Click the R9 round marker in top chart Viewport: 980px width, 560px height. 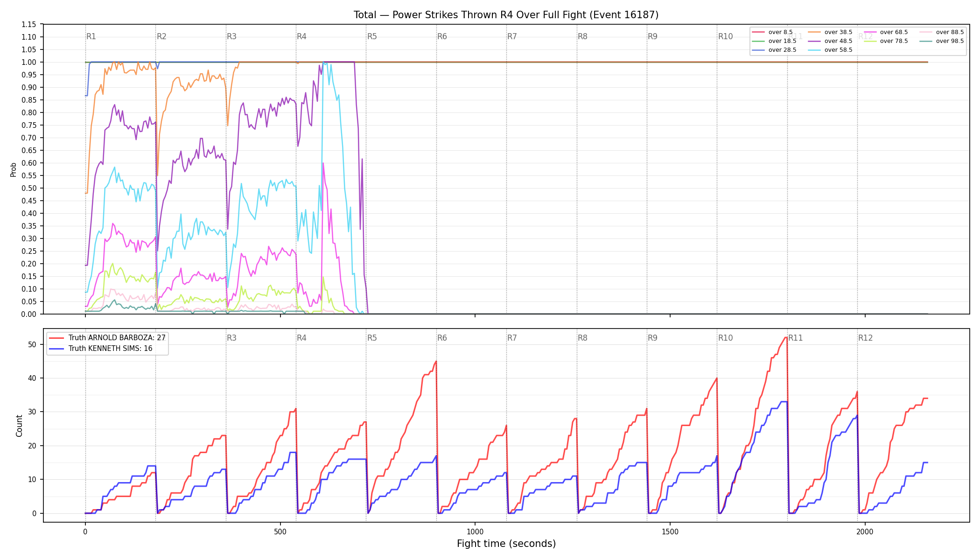point(652,36)
